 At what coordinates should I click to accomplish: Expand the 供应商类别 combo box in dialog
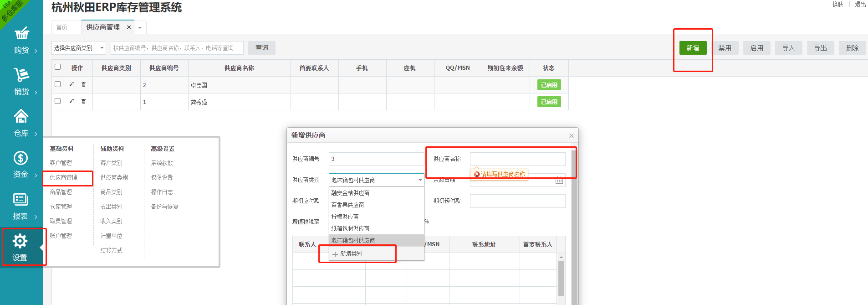pyautogui.click(x=377, y=180)
